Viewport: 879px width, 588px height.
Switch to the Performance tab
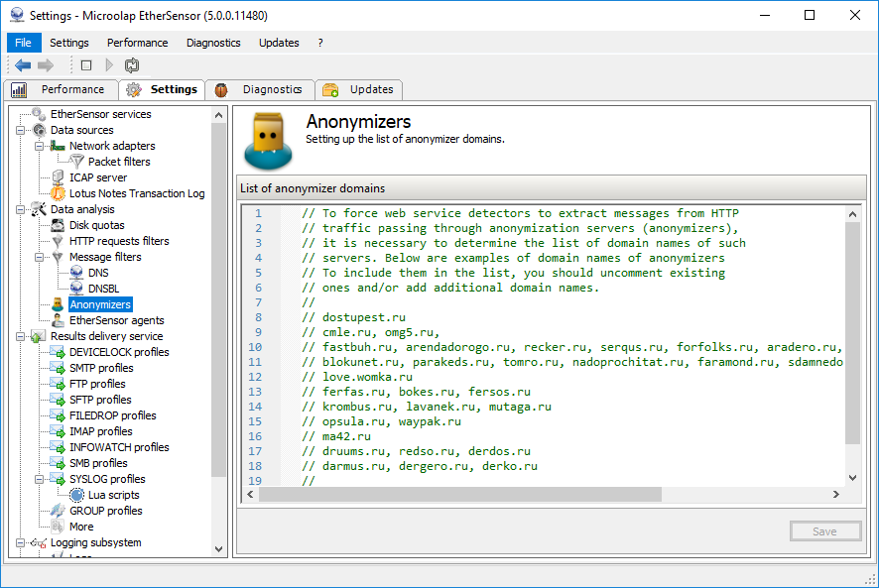[62, 89]
